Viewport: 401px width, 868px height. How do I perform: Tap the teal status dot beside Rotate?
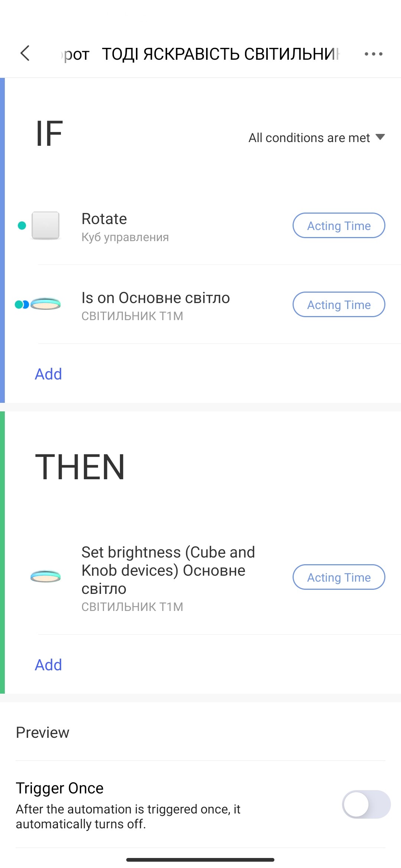(x=22, y=226)
